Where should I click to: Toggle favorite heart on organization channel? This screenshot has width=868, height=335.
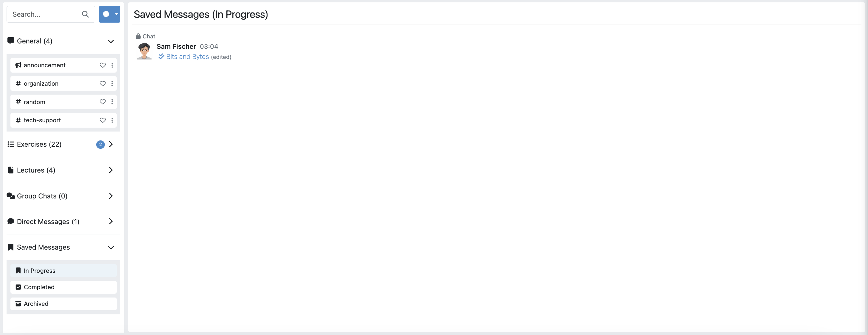pos(103,84)
